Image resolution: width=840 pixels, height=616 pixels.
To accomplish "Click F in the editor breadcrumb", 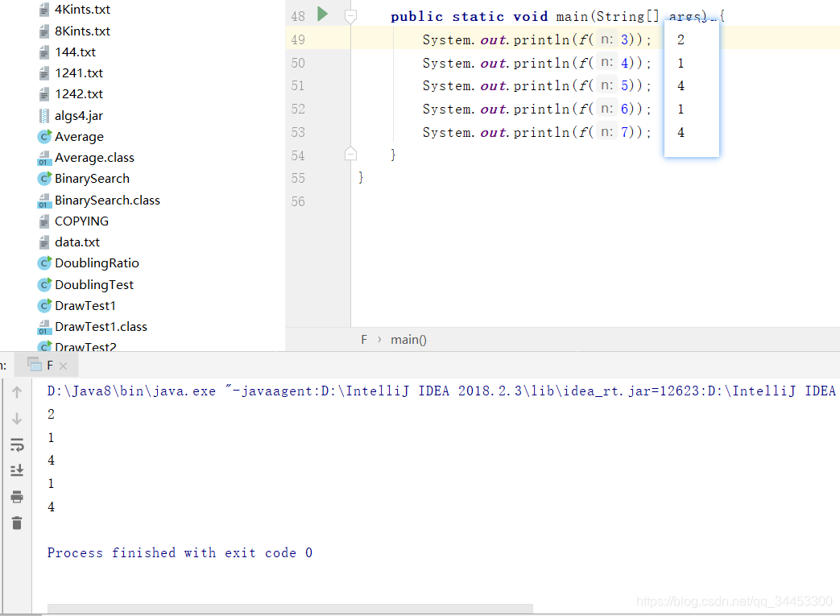I will pyautogui.click(x=364, y=340).
